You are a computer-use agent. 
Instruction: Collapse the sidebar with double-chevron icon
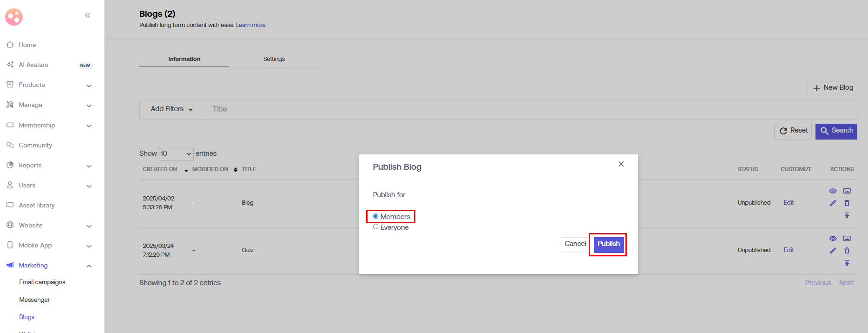87,15
